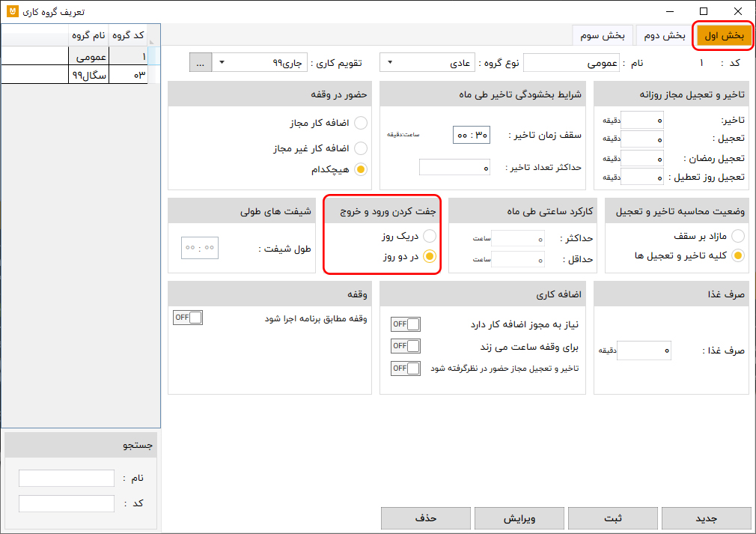Viewport: 756px width, 534px height.
Task: Close the تعریف گروه کاری window
Action: [x=738, y=11]
